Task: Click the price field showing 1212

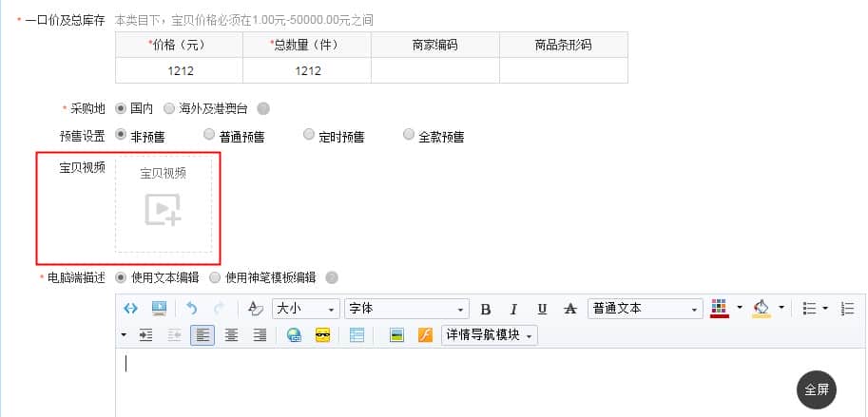Action: click(180, 71)
